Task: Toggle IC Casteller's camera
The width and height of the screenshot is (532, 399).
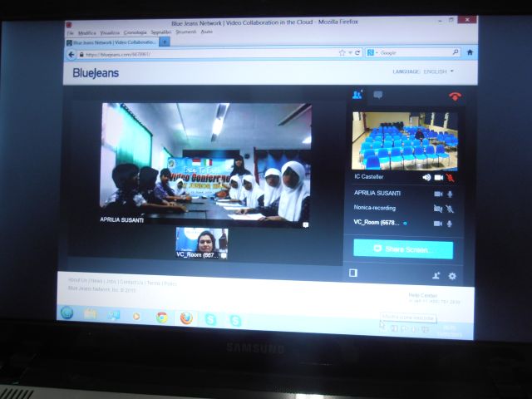Action: (438, 177)
